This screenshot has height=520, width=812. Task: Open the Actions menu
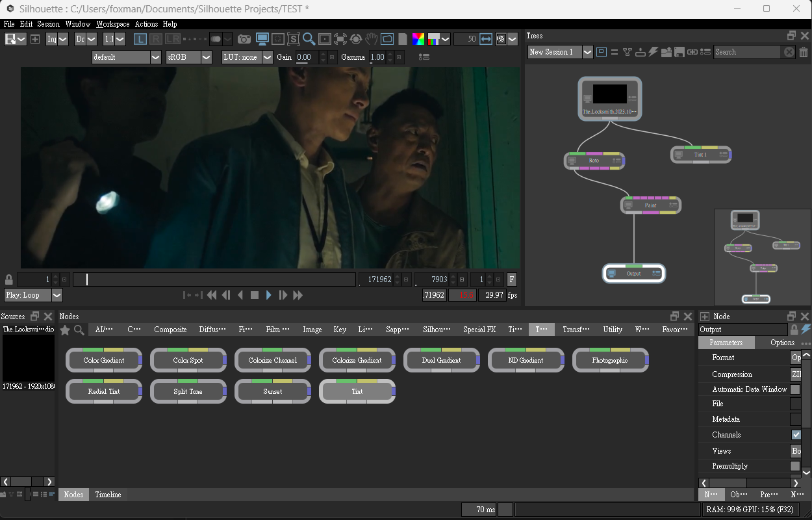pyautogui.click(x=146, y=24)
